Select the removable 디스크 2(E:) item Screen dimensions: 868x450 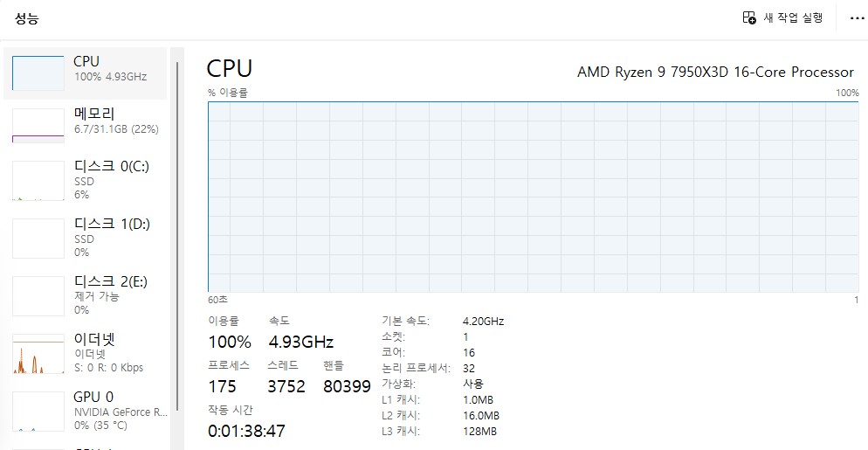point(86,295)
